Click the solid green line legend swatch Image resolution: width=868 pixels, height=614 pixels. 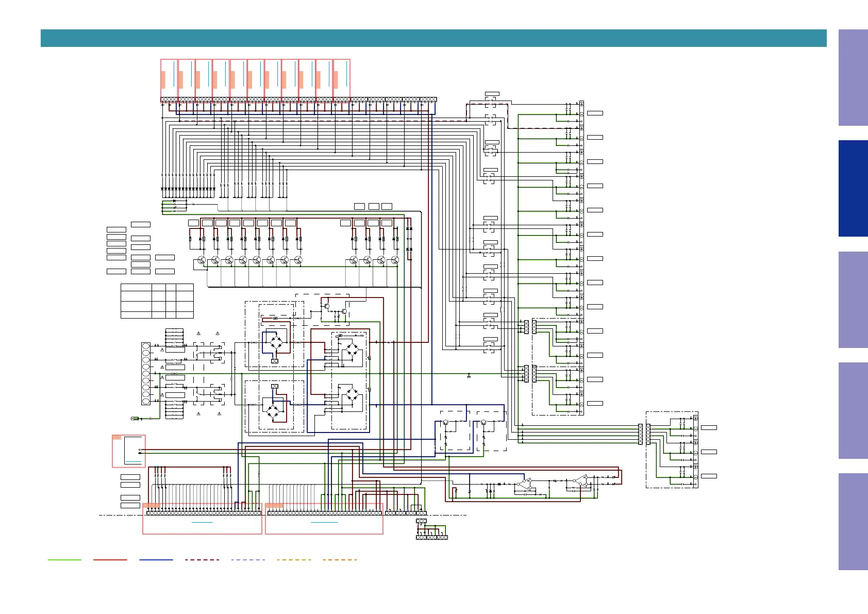64,559
